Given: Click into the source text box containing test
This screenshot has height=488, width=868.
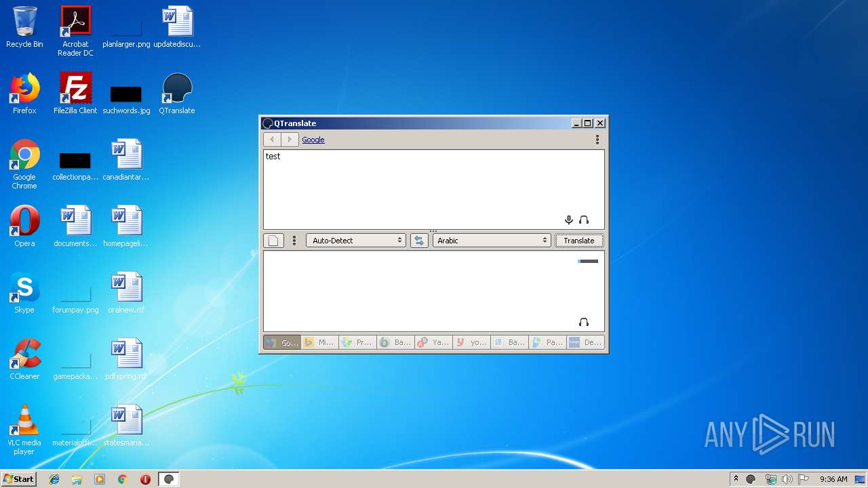Looking at the screenshot, I should click(433, 189).
